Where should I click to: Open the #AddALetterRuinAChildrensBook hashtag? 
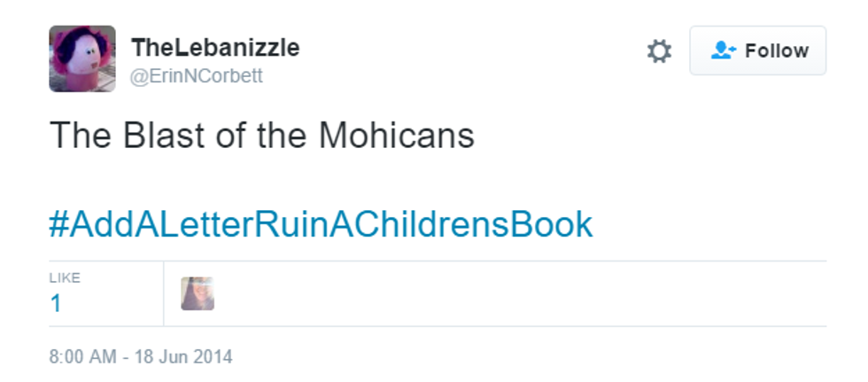[321, 224]
